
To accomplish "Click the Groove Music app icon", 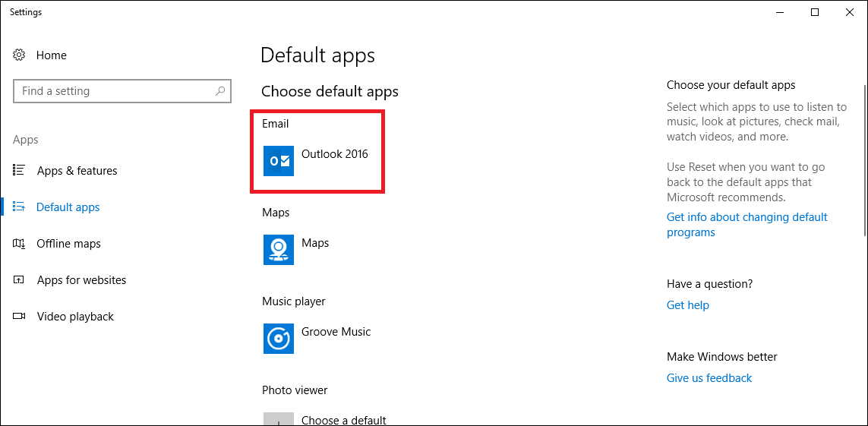I will tap(279, 339).
